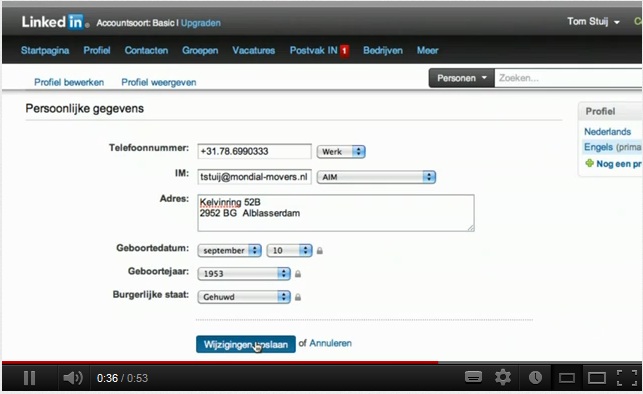Select Engels profile language link
The height and width of the screenshot is (394, 643).
click(x=598, y=147)
